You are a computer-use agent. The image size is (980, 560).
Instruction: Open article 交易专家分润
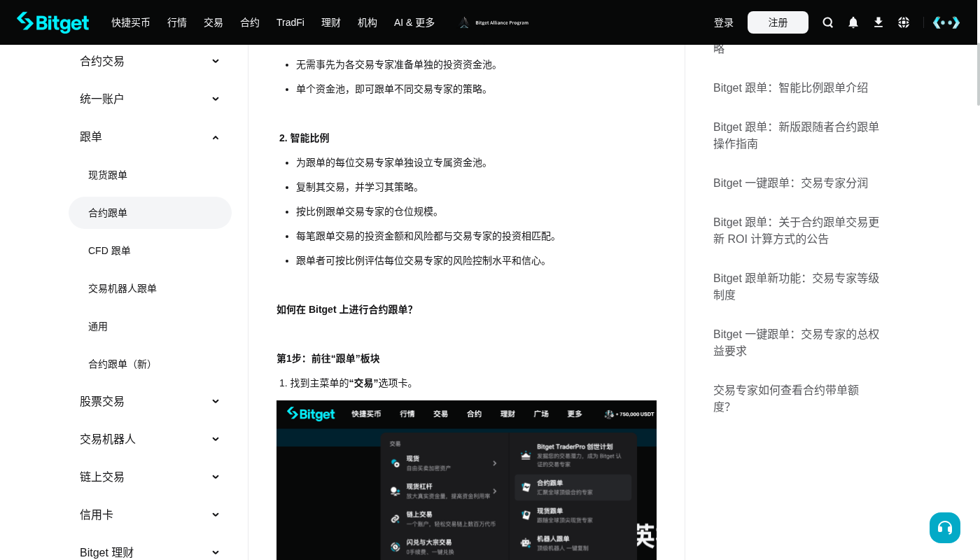tap(790, 183)
